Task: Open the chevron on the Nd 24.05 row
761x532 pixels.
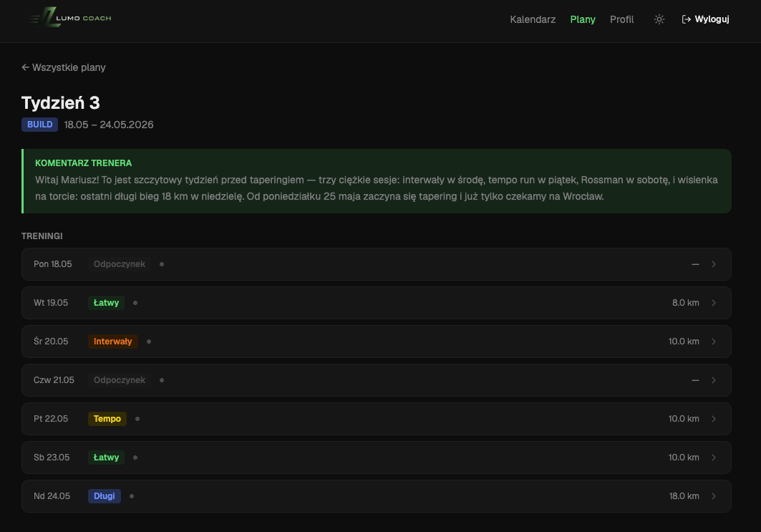Action: 714,496
